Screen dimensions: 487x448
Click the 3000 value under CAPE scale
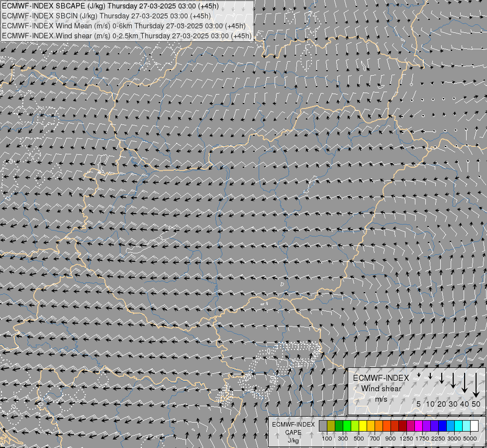click(454, 439)
